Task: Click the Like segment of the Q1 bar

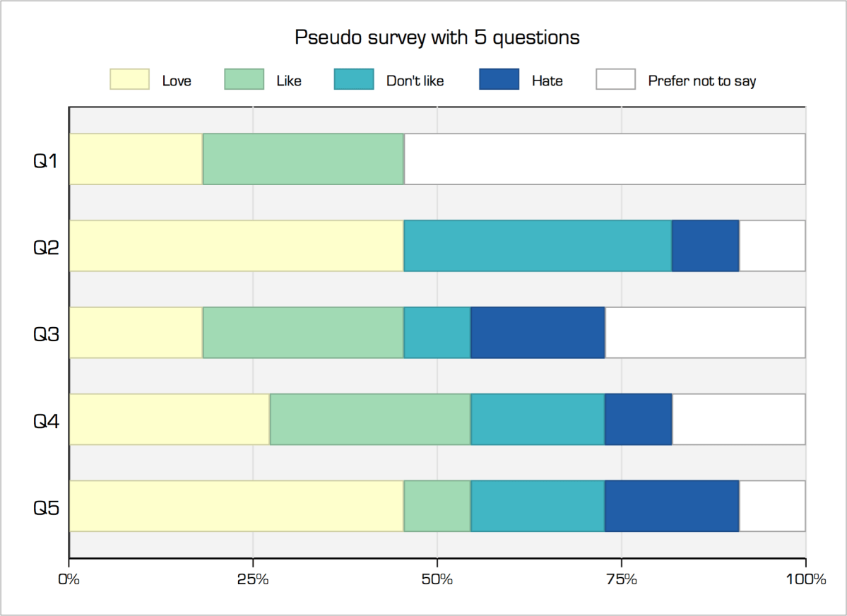Action: coord(303,159)
